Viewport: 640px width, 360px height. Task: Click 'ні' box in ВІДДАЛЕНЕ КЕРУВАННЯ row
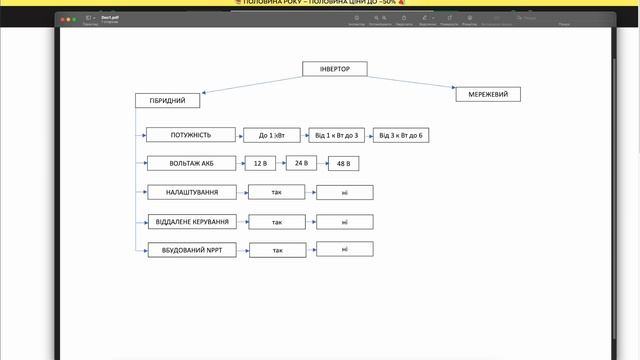(x=344, y=222)
